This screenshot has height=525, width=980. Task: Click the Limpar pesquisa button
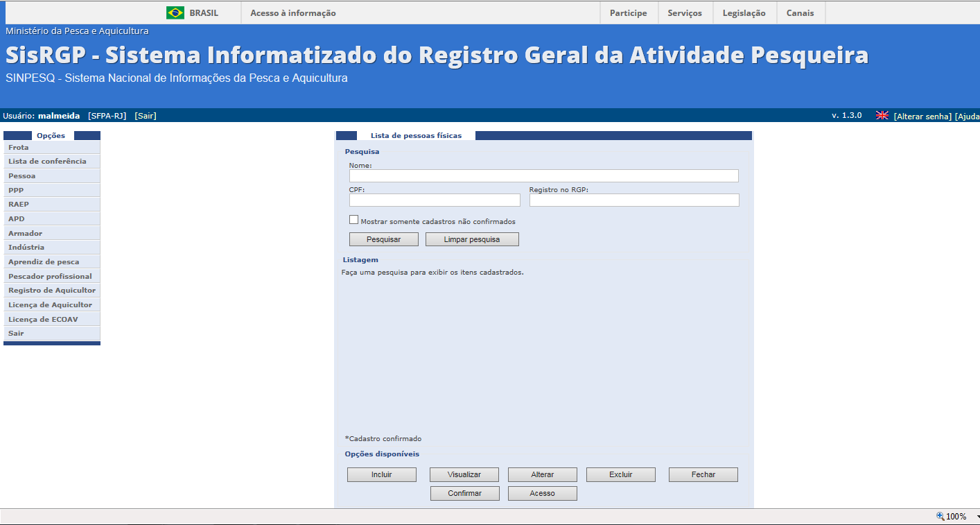tap(472, 239)
